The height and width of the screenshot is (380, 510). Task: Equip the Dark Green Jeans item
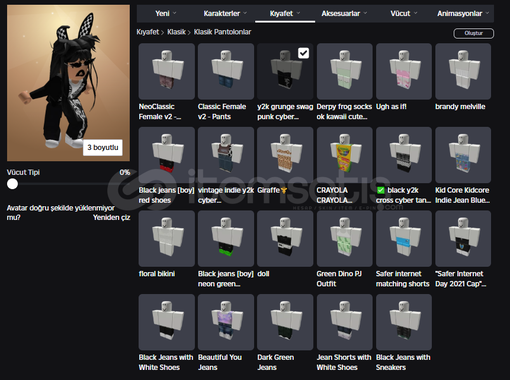pos(285,322)
